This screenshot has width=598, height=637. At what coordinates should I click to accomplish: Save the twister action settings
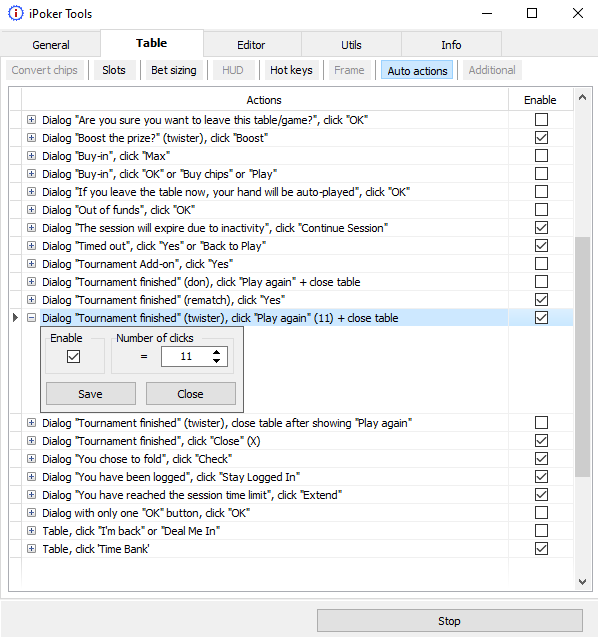(x=91, y=394)
